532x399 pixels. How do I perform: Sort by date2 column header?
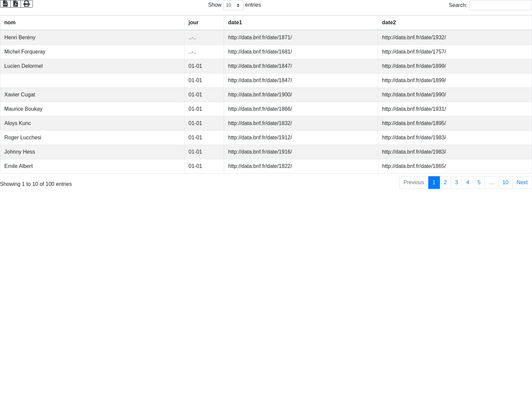pos(389,23)
